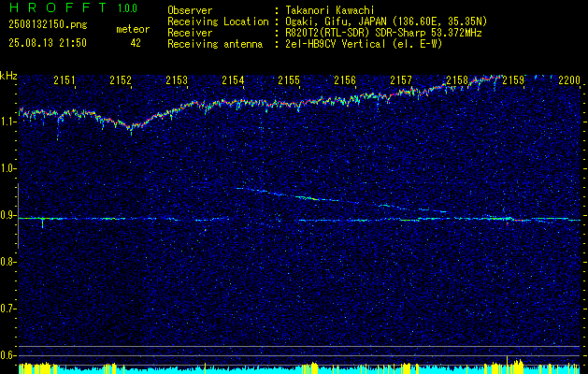Click the 2155 time marker
This screenshot has height=374, width=588.
pos(289,79)
